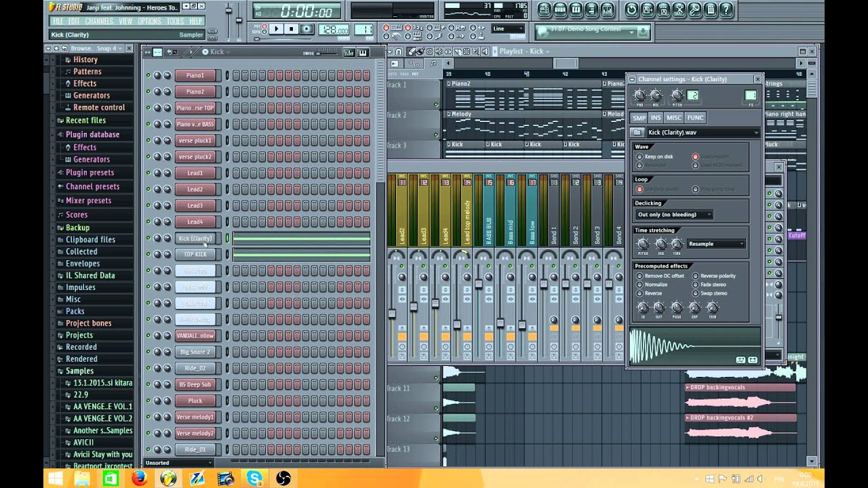Viewport: 868px width, 488px height.
Task: Start playback with the Play button
Action: [276, 28]
